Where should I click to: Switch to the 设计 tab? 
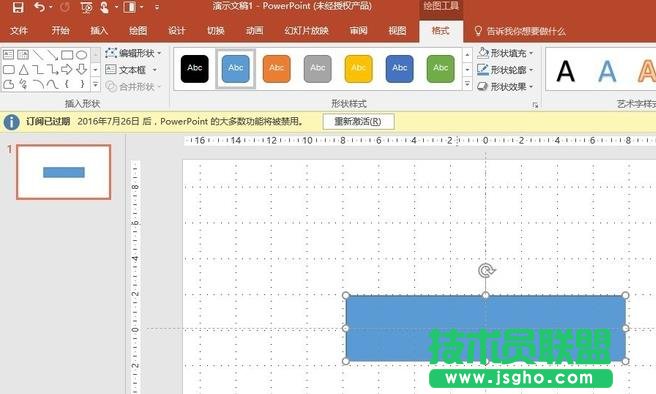click(177, 31)
